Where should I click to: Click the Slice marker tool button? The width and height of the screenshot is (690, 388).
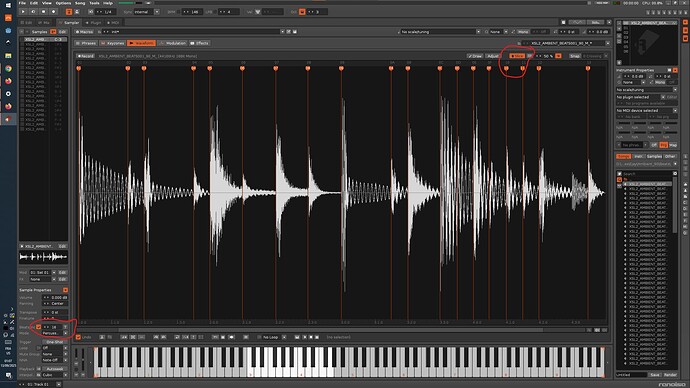tap(517, 56)
